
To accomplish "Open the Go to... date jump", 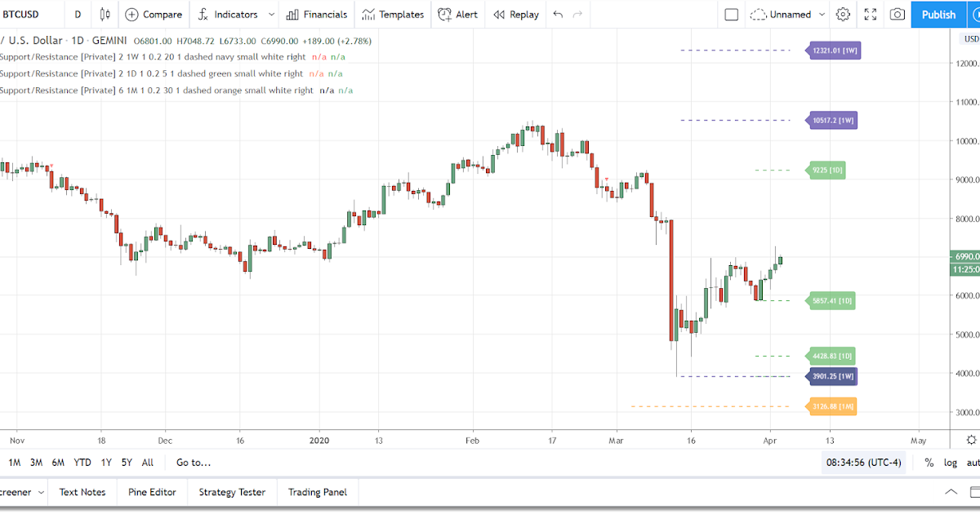I will tap(193, 463).
